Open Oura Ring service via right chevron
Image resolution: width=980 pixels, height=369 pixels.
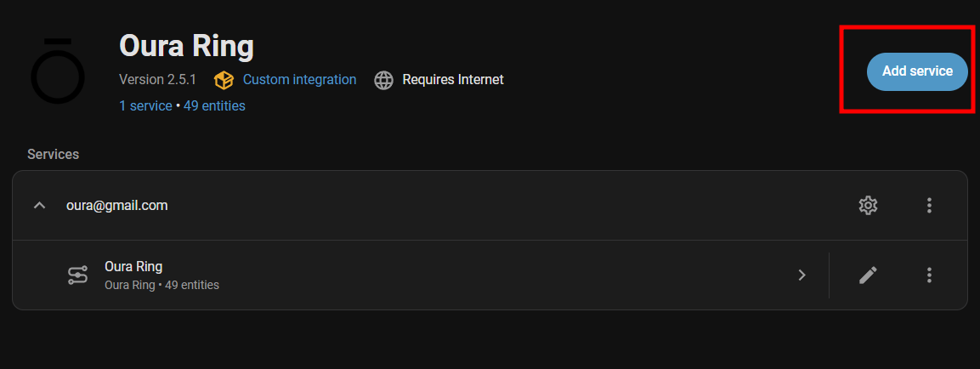[x=802, y=275]
